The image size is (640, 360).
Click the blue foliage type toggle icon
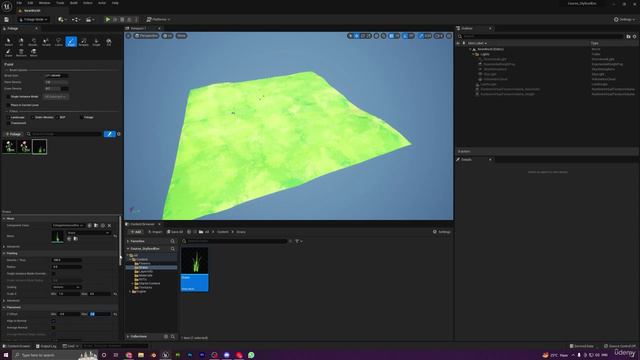pos(109,134)
